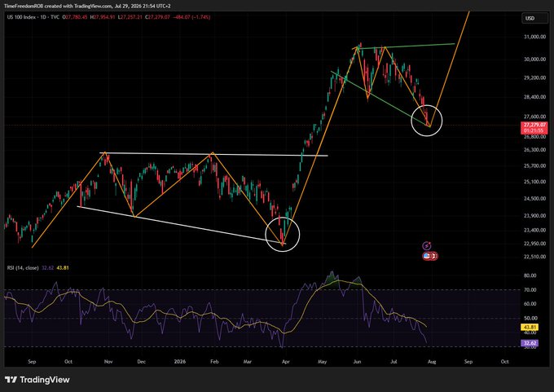
Task: Click the Mar label on the time axis
Action: [x=248, y=362]
